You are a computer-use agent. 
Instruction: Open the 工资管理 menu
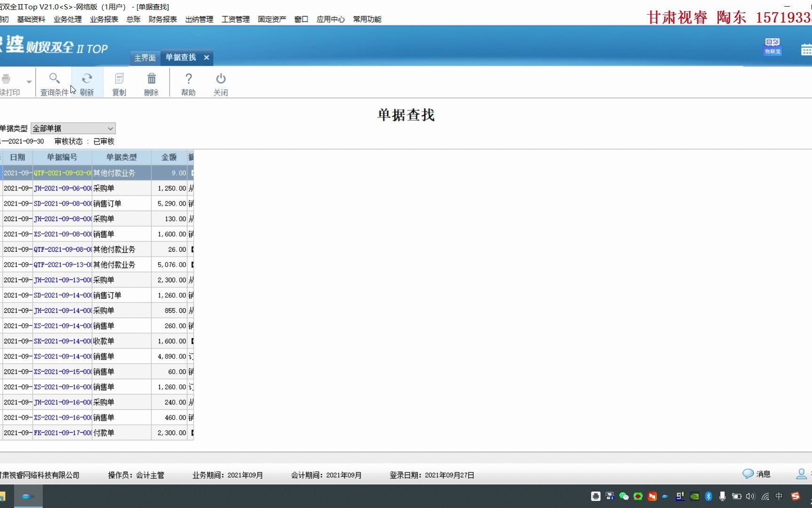[235, 19]
